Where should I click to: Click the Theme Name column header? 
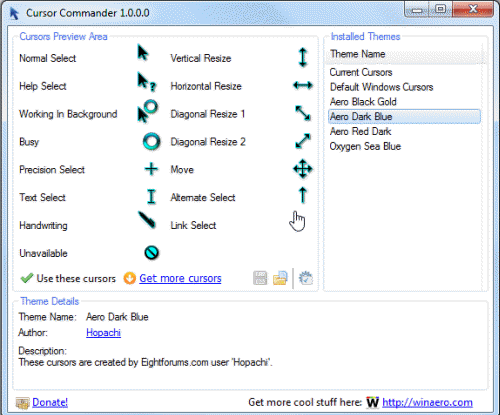click(404, 54)
